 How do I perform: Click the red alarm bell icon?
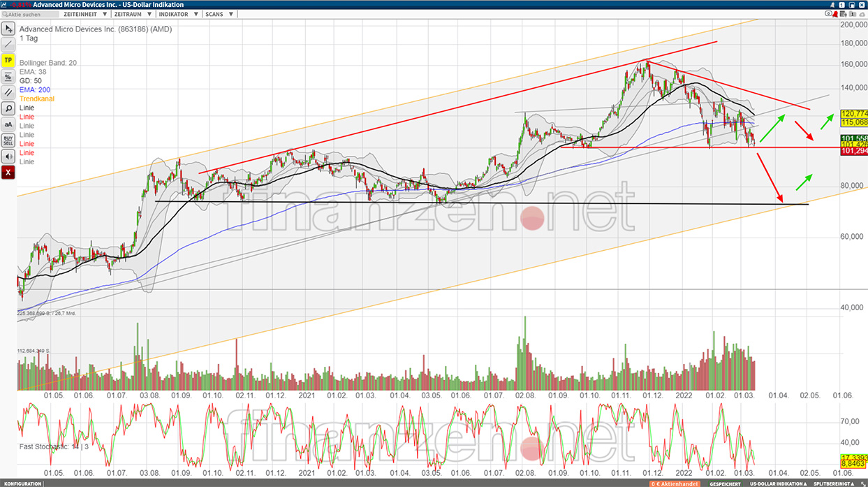click(x=835, y=14)
